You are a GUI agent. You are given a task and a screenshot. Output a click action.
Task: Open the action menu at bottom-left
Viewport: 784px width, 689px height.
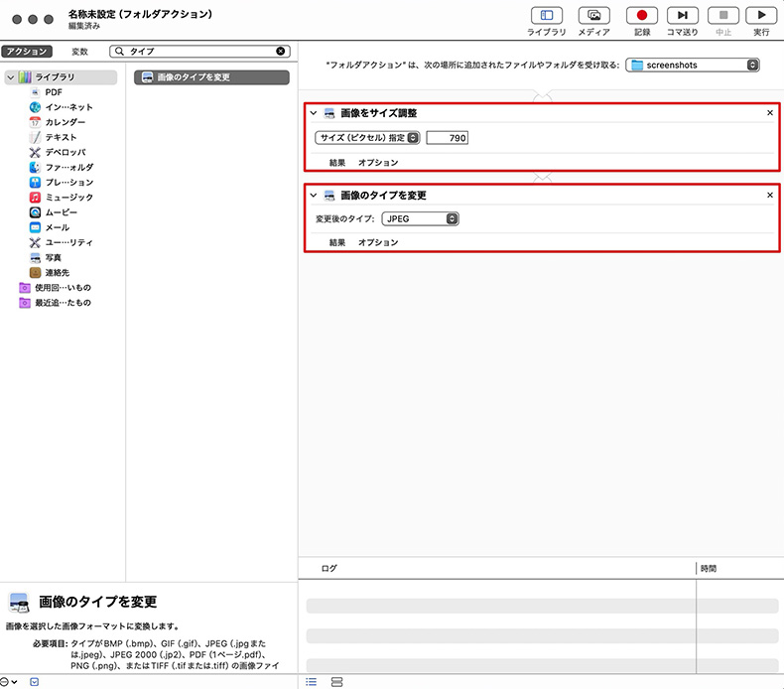[8, 681]
